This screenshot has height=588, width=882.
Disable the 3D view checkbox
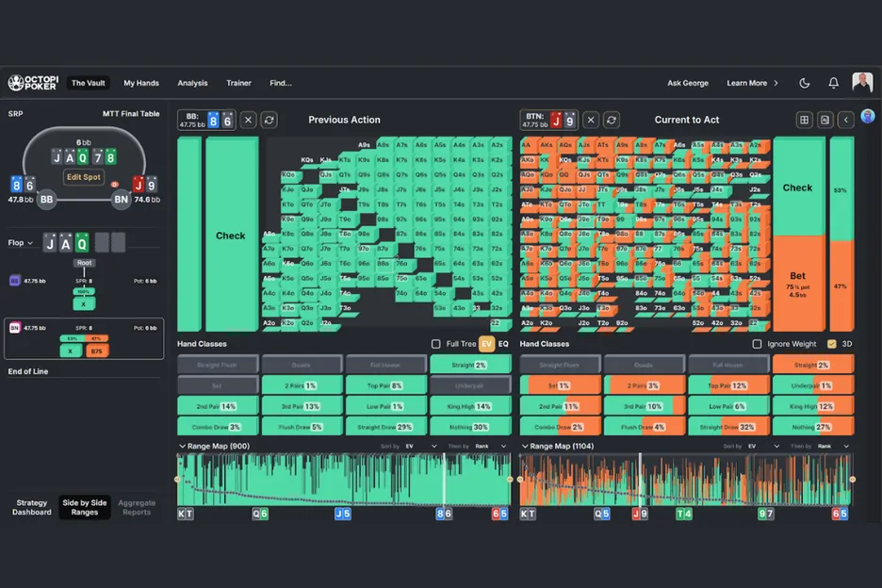tap(831, 344)
